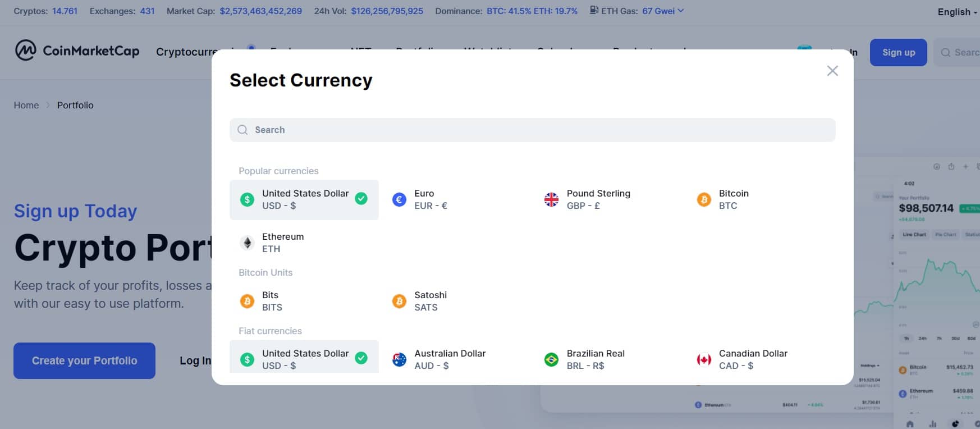
Task: Click the Canadian flag icon
Action: click(704, 359)
